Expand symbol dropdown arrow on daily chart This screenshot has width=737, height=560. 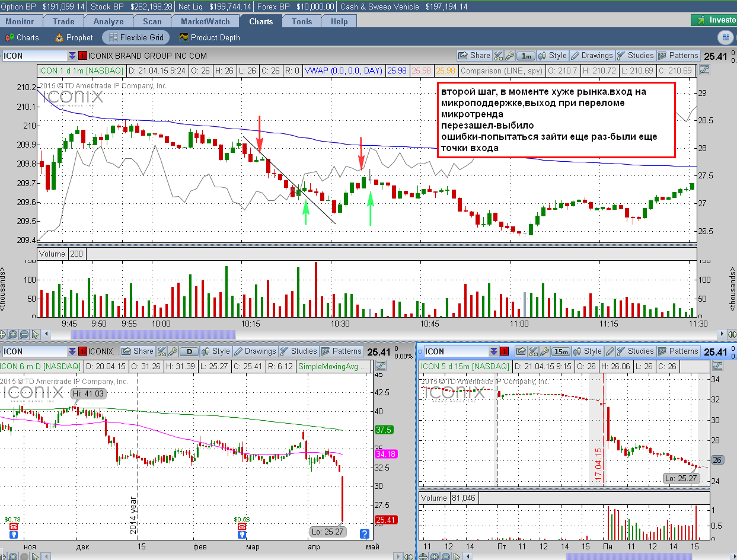point(72,351)
